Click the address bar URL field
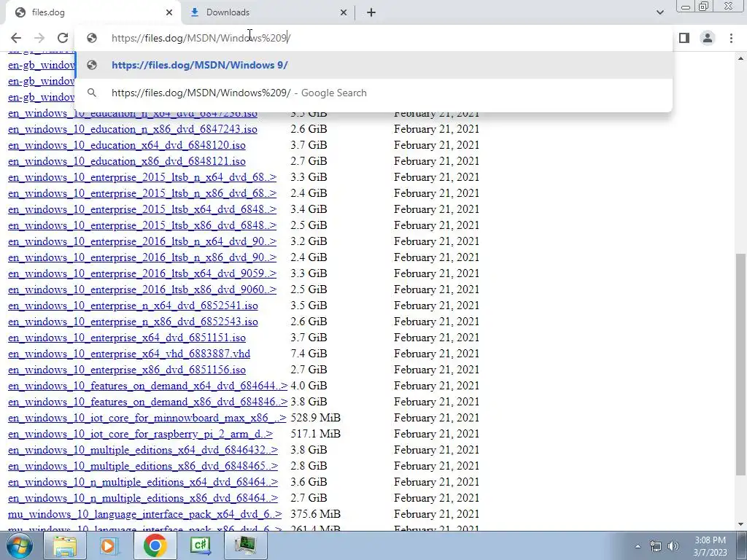The image size is (747, 560). tap(374, 38)
